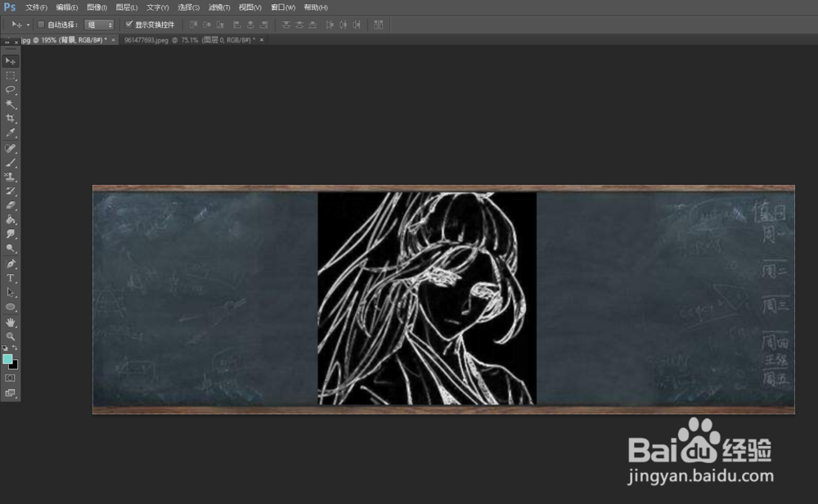Screen dimensions: 818x504
Task: Open the 选择(S) menu
Action: [x=188, y=7]
